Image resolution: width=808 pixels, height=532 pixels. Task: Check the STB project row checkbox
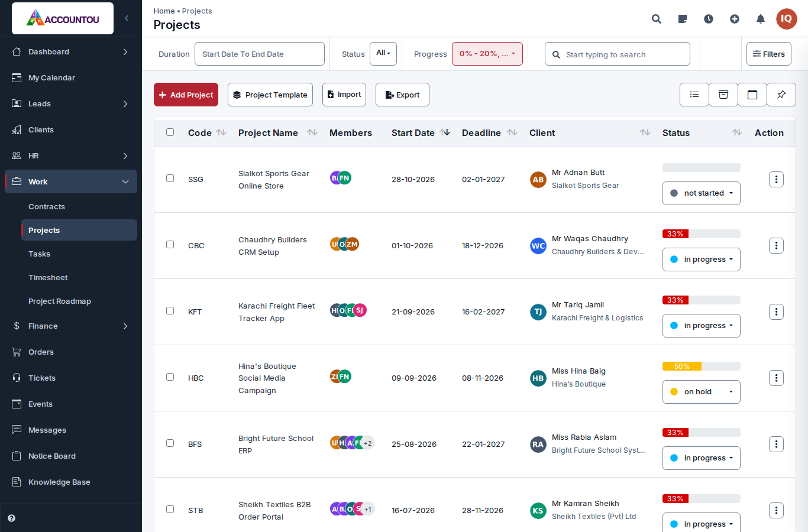coord(170,510)
